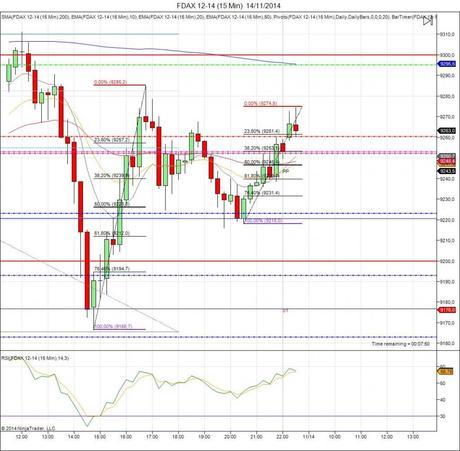Click the 9200.0 price axis label
The width and height of the screenshot is (460, 451).
click(448, 261)
